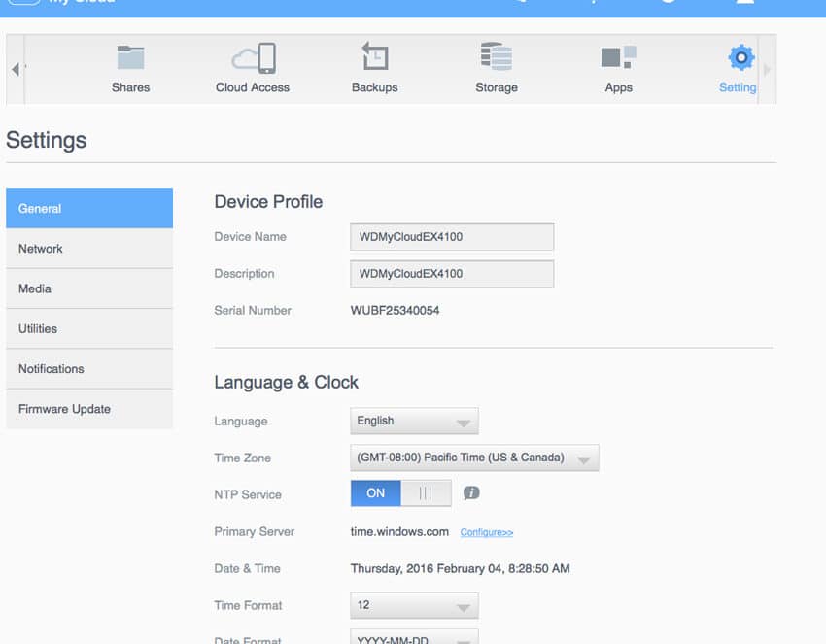Viewport: 826px width, 644px height.
Task: Expand the Time Zone dropdown
Action: coord(474,458)
